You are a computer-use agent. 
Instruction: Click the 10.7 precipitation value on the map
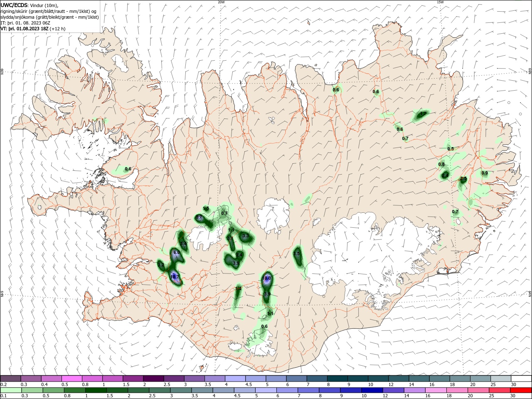click(x=175, y=277)
